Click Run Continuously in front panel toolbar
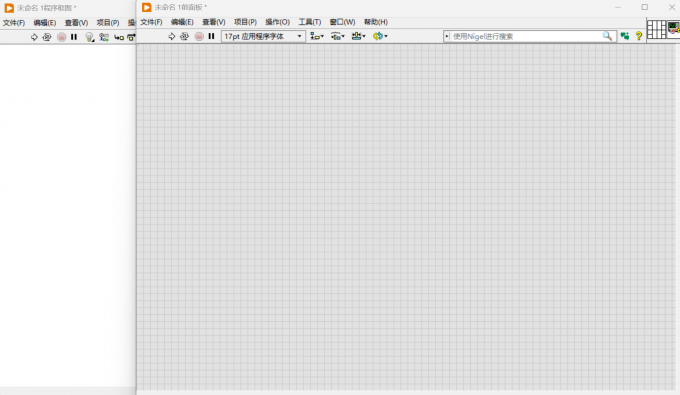The height and width of the screenshot is (395, 680). click(184, 36)
